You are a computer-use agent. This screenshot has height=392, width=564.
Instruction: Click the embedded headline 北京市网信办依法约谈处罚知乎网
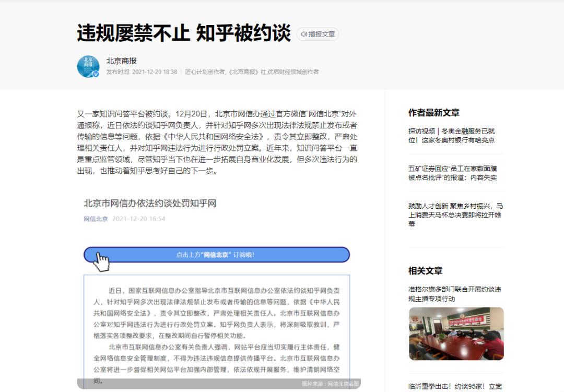click(x=150, y=204)
